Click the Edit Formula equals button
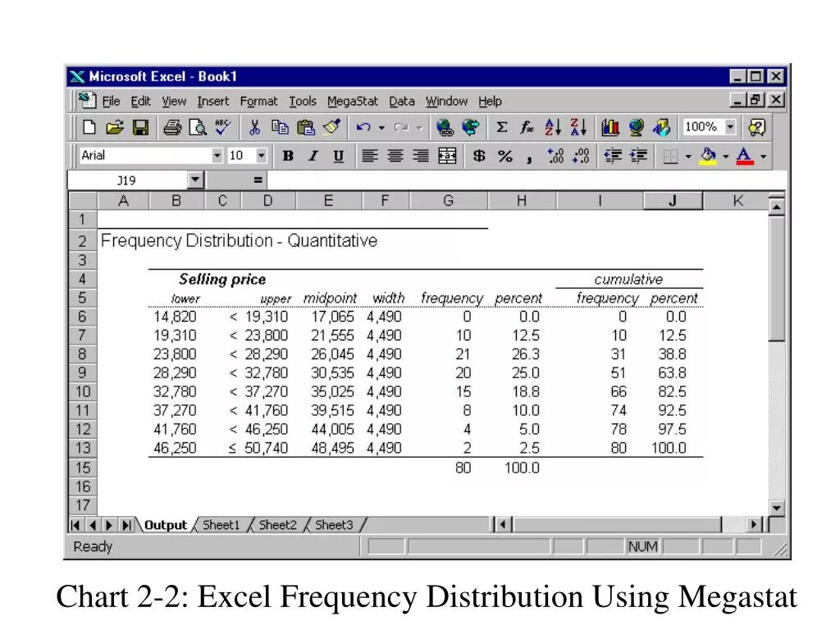Viewport: 840px width, 630px height. coord(258,180)
